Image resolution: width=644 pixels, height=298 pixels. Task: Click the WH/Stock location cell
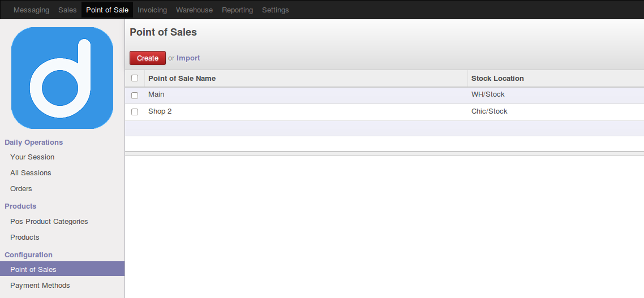488,94
